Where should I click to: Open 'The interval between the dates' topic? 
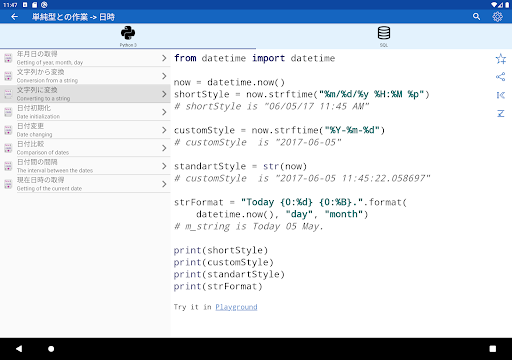[85, 166]
